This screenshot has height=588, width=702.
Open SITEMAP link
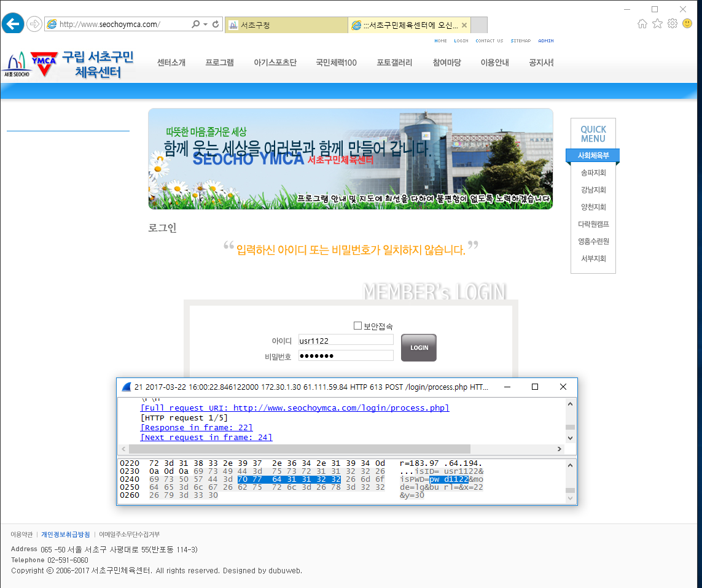[x=521, y=41]
